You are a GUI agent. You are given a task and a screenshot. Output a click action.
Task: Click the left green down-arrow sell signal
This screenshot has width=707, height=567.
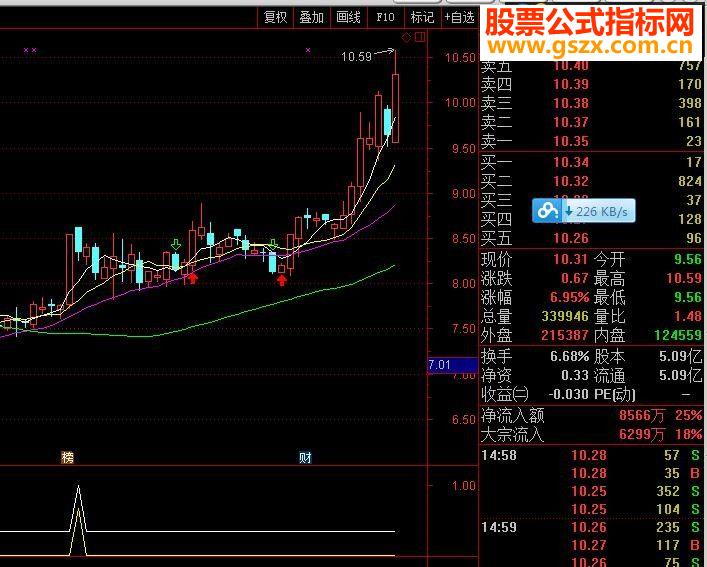pyautogui.click(x=176, y=245)
